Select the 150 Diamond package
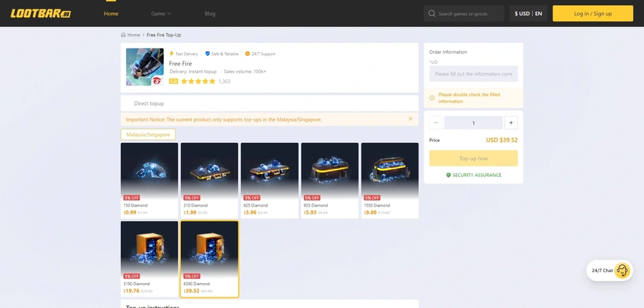Screen dimensions: 644x308 [x=149, y=180]
